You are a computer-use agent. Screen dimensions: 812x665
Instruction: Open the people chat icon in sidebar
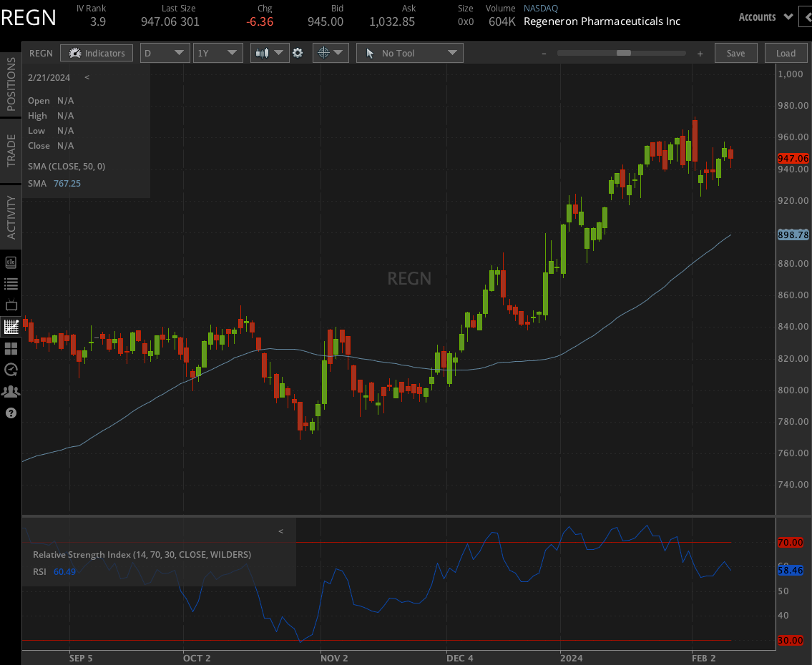click(x=10, y=391)
